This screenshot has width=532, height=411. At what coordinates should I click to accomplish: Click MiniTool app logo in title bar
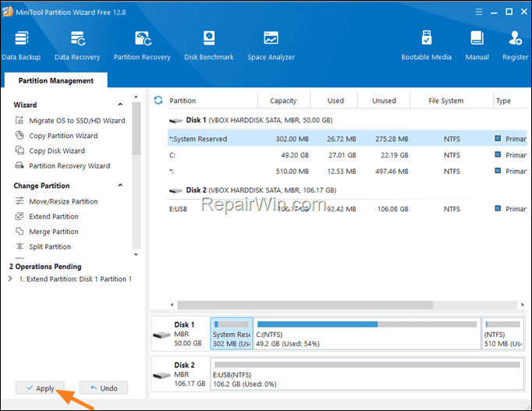8,12
